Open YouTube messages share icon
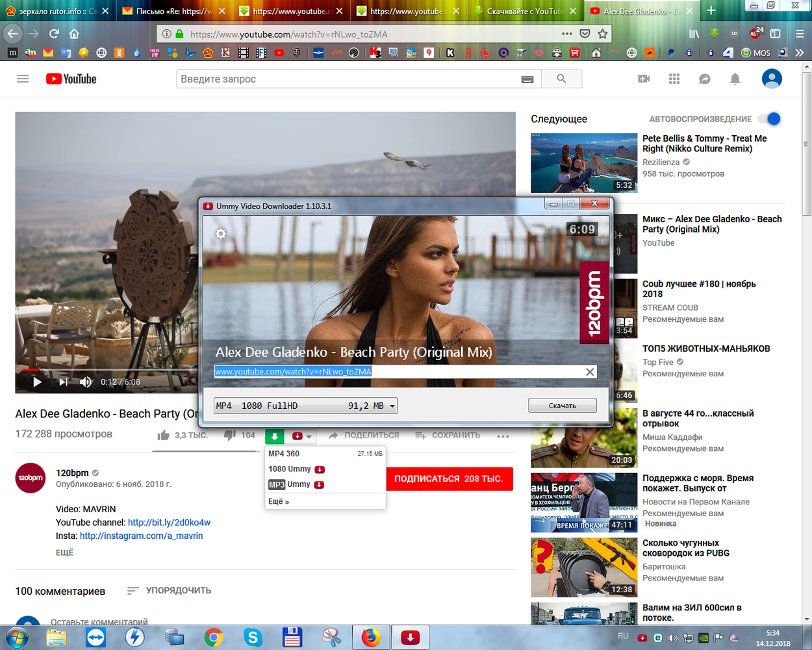The image size is (812, 650). (705, 79)
